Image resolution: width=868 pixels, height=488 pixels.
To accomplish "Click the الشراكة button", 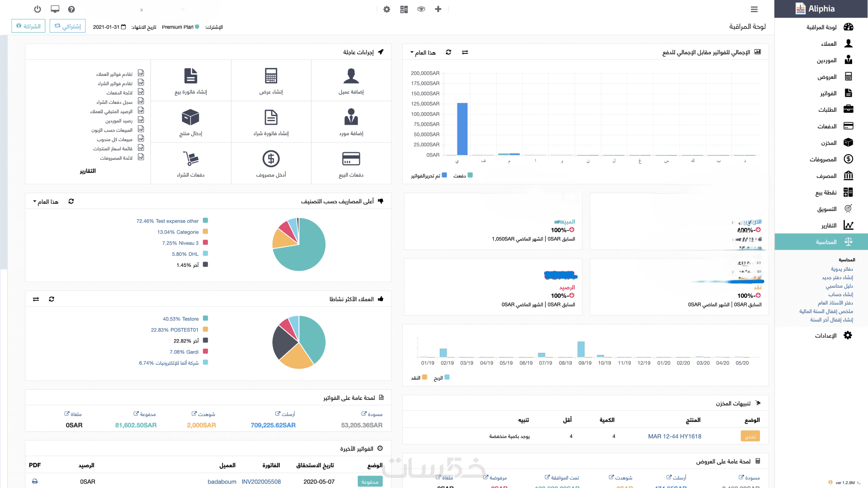I will click(28, 26).
